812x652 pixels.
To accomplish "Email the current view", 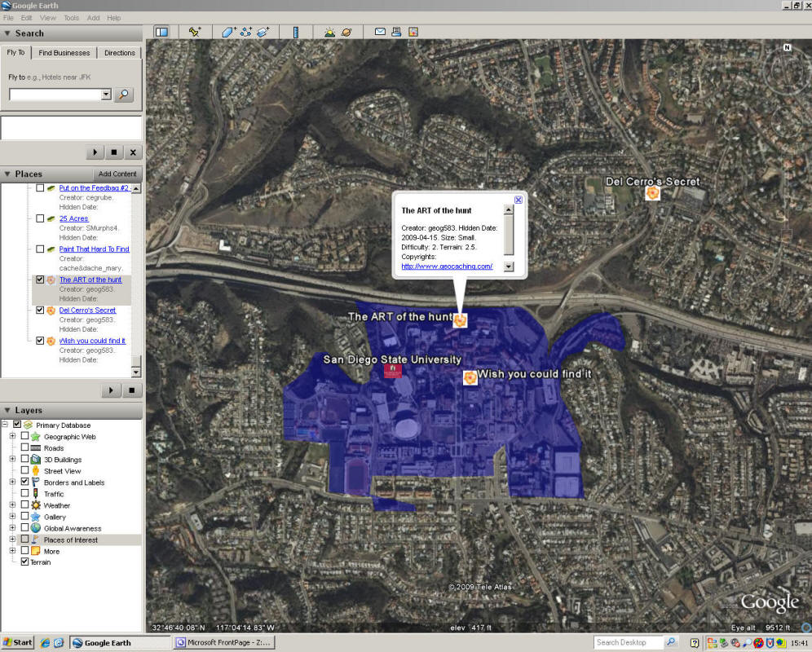I will point(380,32).
